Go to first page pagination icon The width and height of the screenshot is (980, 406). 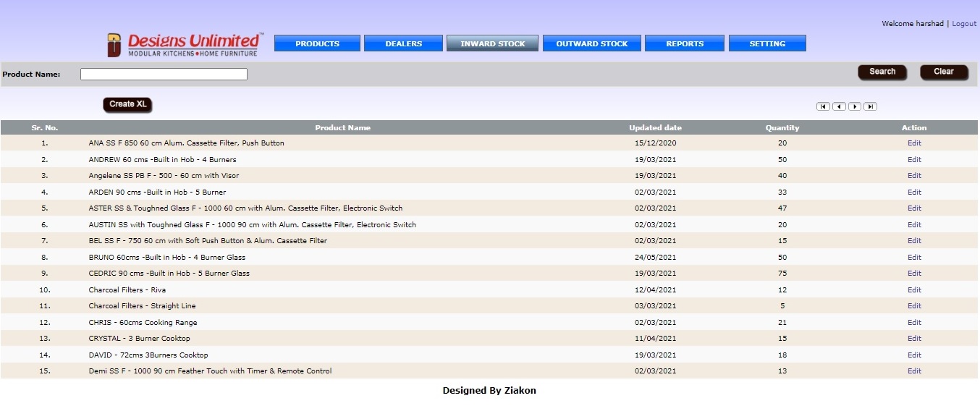tap(823, 106)
